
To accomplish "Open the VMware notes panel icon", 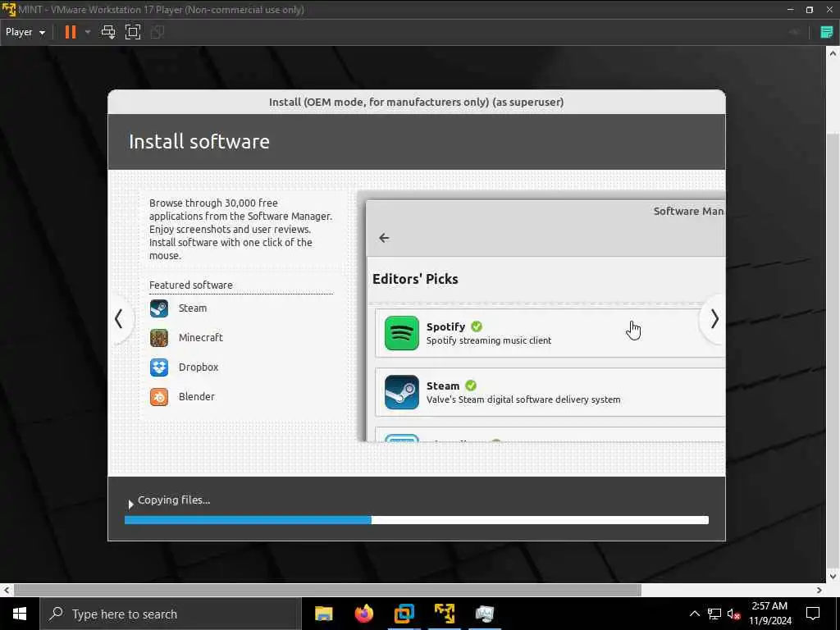I will coord(827,32).
